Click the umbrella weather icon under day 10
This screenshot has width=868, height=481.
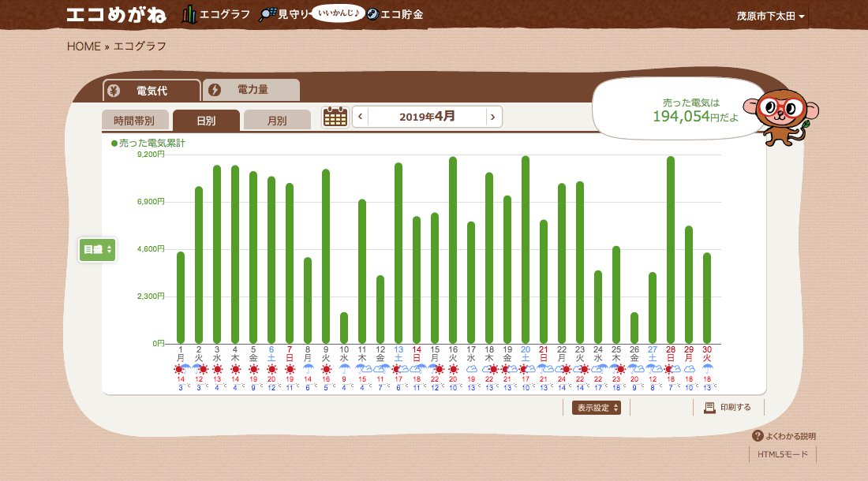pyautogui.click(x=344, y=369)
